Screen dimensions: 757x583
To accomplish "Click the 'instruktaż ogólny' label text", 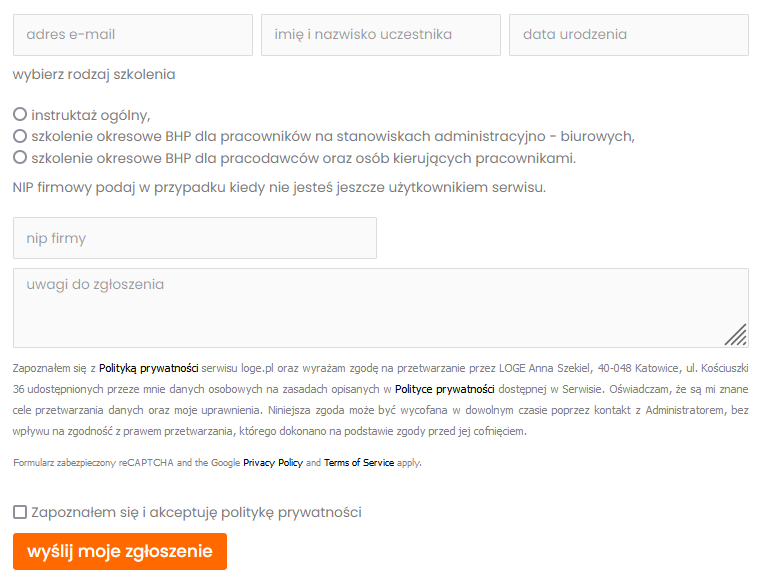I will [90, 115].
